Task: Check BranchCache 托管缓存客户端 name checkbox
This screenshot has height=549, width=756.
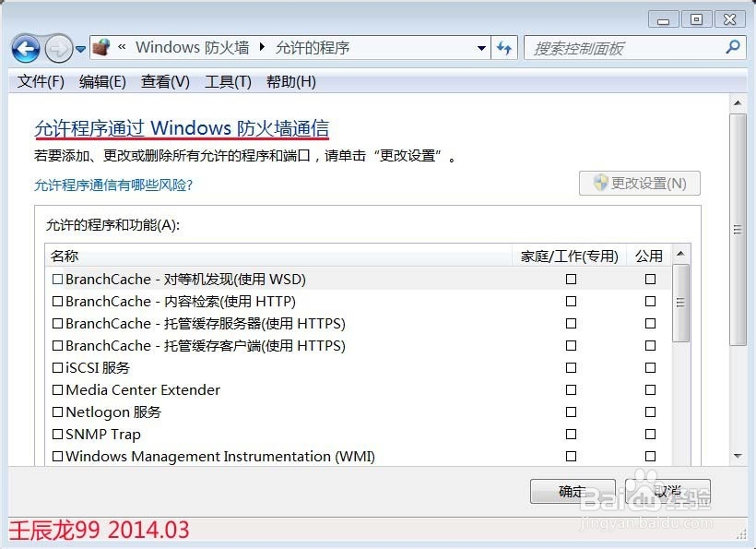Action: point(57,346)
